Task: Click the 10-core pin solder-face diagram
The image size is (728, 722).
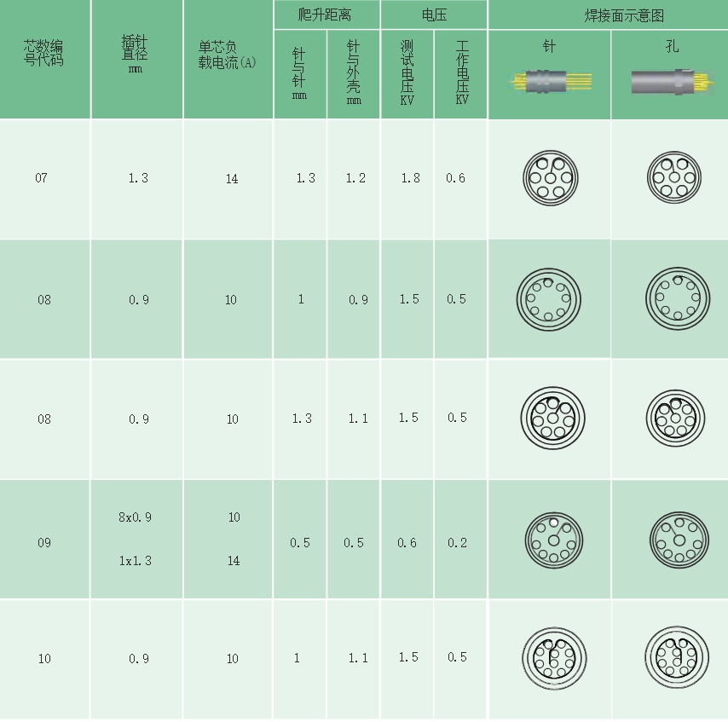Action: (550, 657)
